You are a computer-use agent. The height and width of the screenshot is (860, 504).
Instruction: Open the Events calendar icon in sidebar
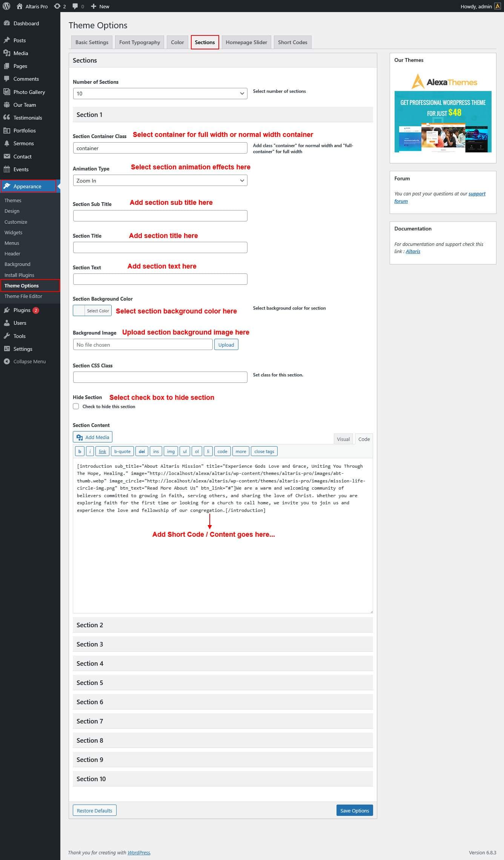6,169
